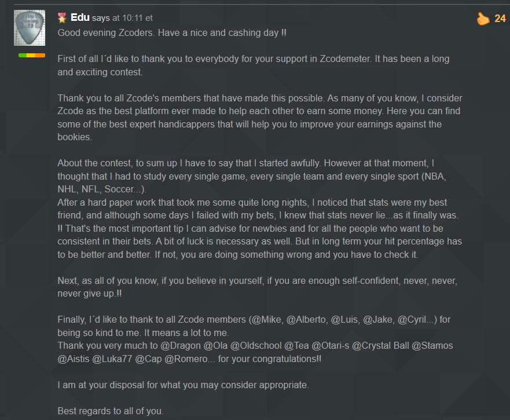Viewport: 510px width, 420px height.
Task: Click the @Luka77 mention
Action: pyautogui.click(x=112, y=359)
